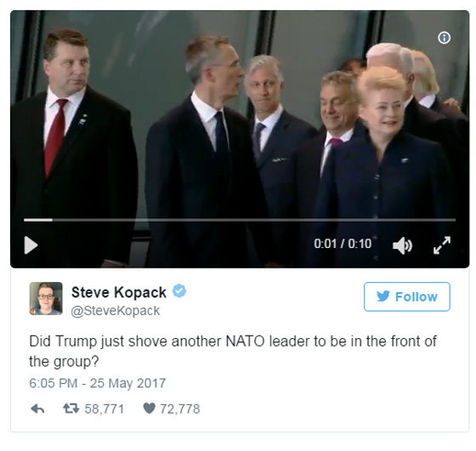This screenshot has height=451, width=476.
Task: Open the @SteveKopack handle link
Action: point(116,311)
